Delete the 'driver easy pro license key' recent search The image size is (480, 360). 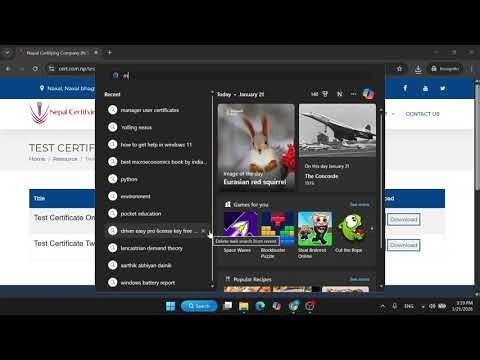tap(203, 231)
